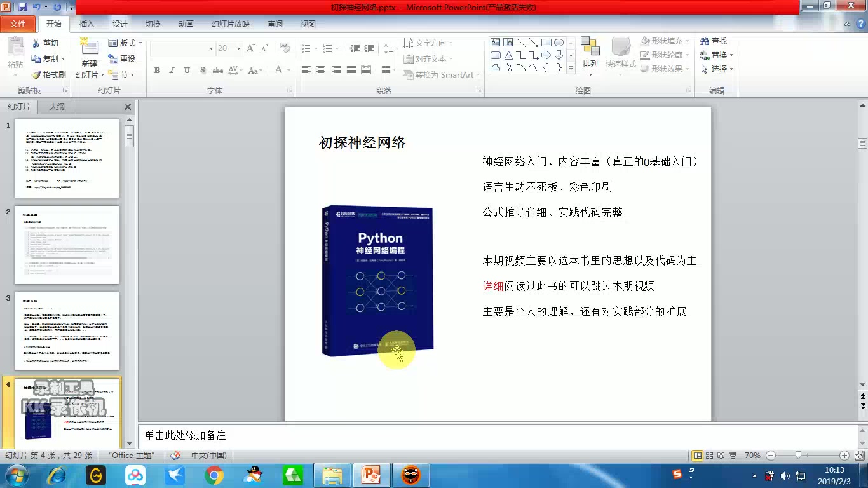Click the Arrange (排列) icon

coord(590,47)
